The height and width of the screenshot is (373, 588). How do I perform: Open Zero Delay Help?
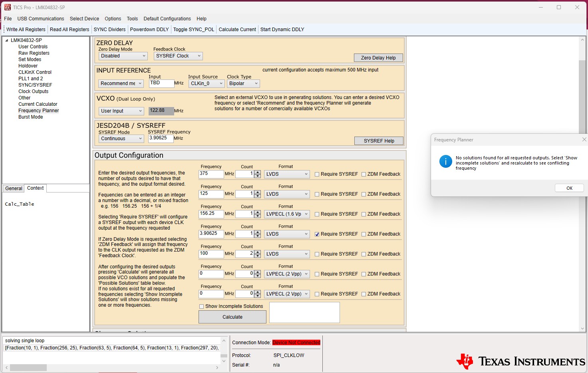378,58
